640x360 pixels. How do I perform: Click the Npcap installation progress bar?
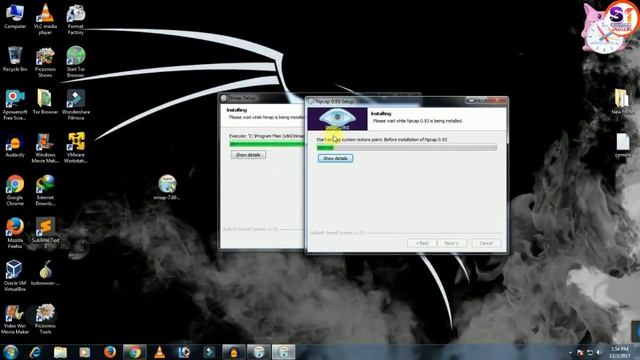[407, 148]
